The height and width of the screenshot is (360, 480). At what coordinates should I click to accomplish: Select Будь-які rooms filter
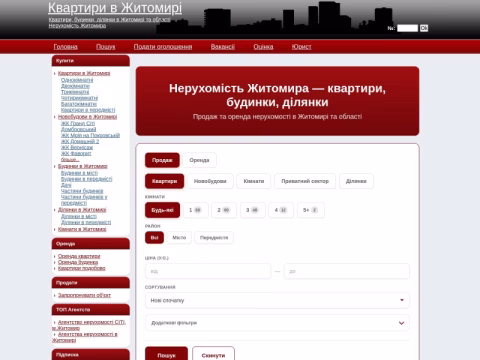(162, 210)
